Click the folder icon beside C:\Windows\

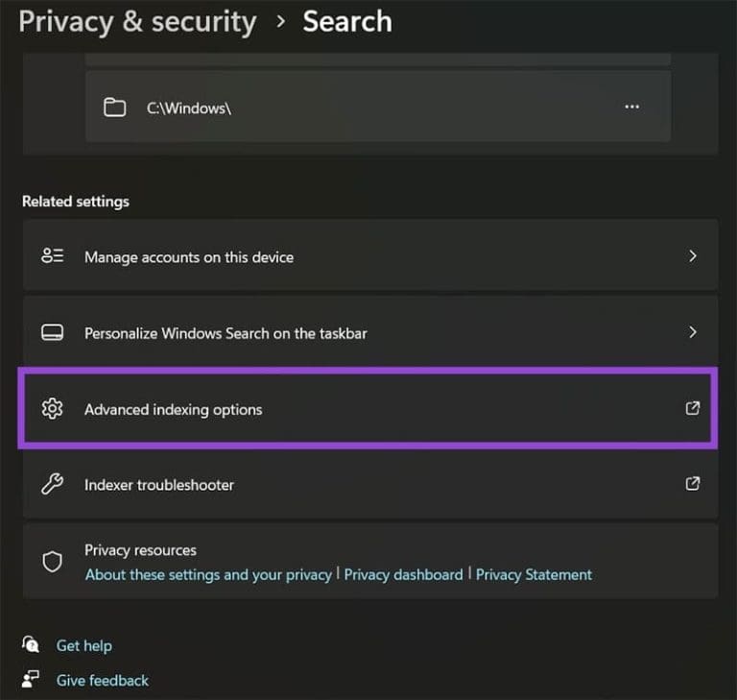[x=115, y=108]
